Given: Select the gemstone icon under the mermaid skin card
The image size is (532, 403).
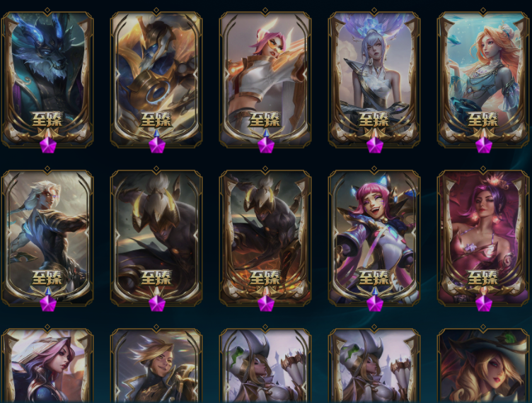Looking at the screenshot, I should pyautogui.click(x=483, y=146).
